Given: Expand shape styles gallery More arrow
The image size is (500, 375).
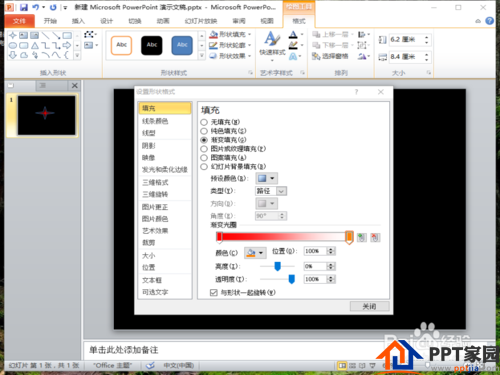Looking at the screenshot, I should click(x=202, y=56).
